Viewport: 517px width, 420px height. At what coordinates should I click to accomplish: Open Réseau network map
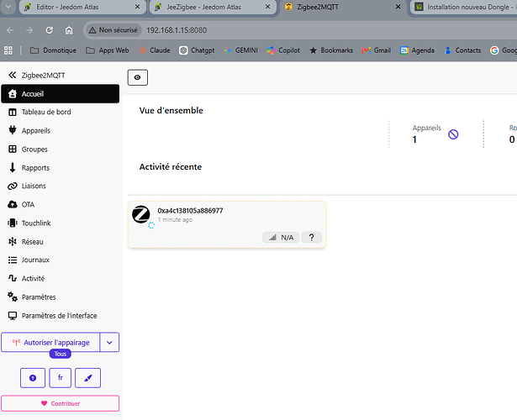[x=61, y=242]
